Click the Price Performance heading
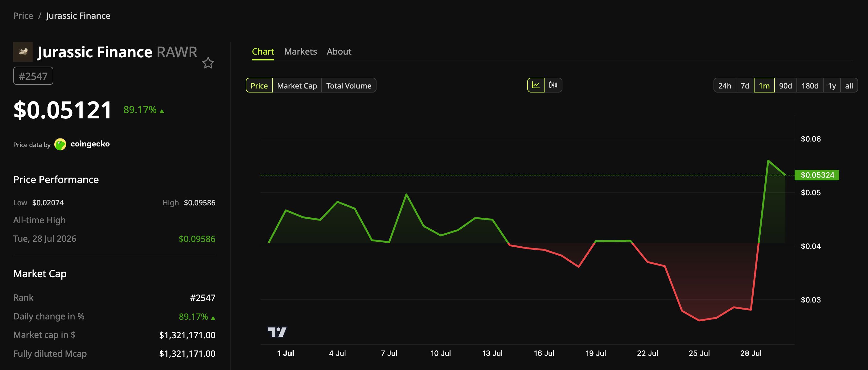 [x=56, y=180]
